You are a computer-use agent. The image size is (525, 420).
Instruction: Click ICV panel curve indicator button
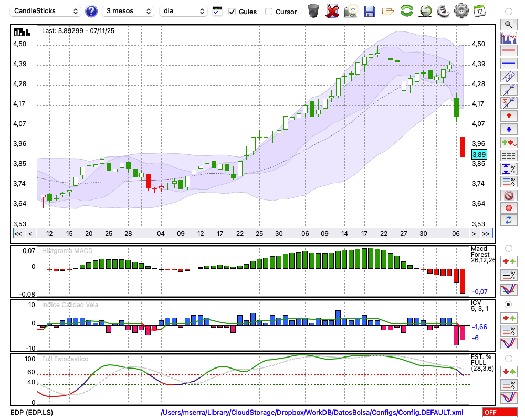[x=509, y=343]
